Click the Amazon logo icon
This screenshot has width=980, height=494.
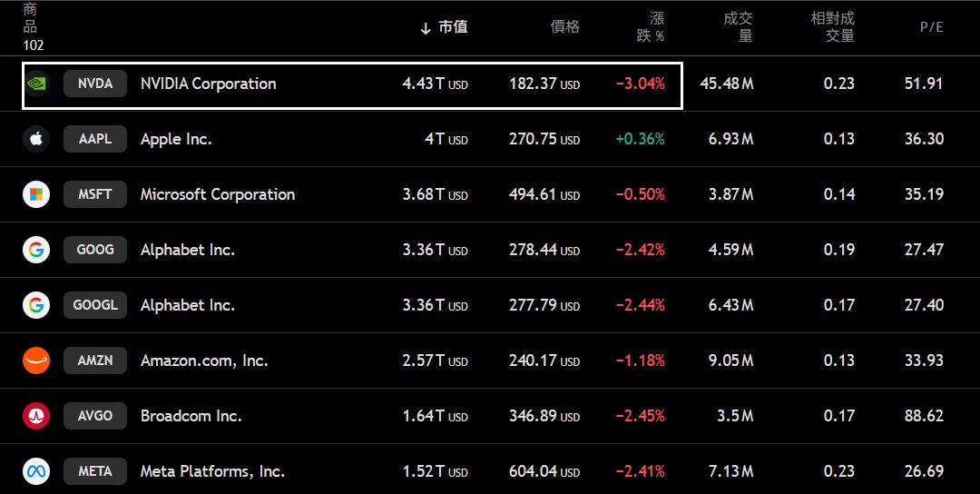(36, 361)
